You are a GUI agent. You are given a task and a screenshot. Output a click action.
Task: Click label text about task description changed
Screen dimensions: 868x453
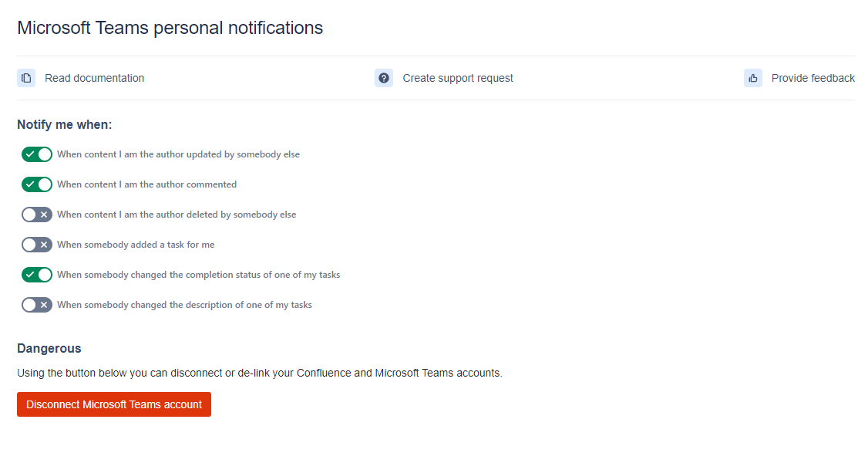tap(184, 305)
